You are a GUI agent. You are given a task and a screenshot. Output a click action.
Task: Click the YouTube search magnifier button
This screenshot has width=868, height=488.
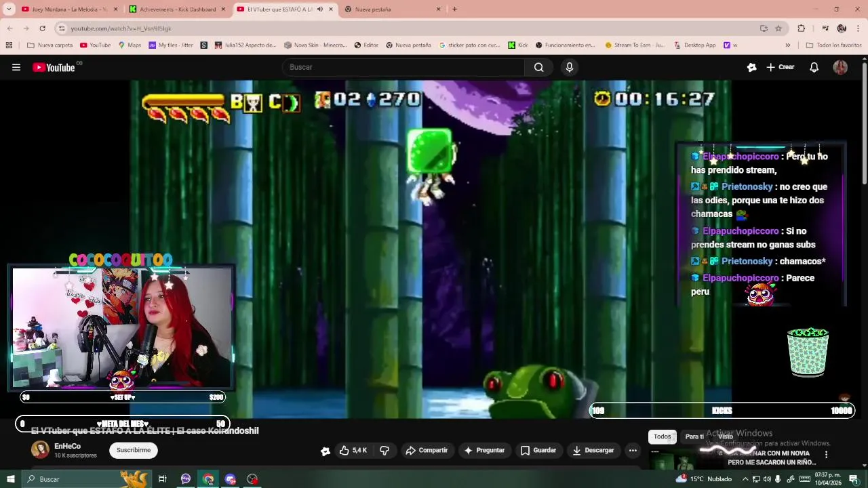(x=538, y=67)
